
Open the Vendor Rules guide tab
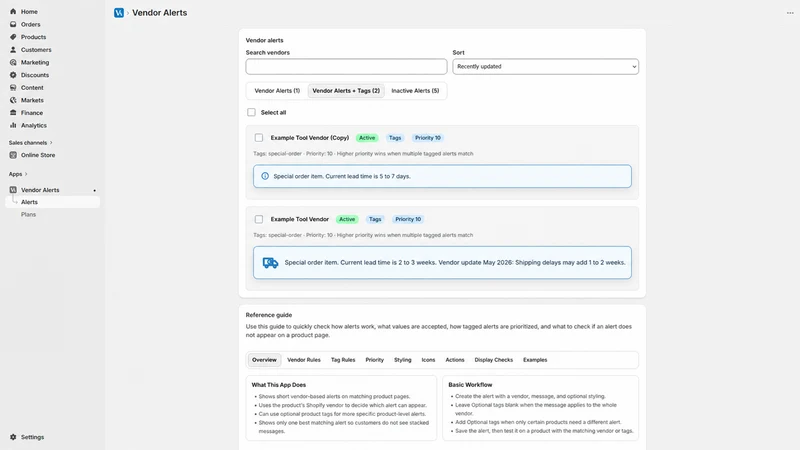304,360
